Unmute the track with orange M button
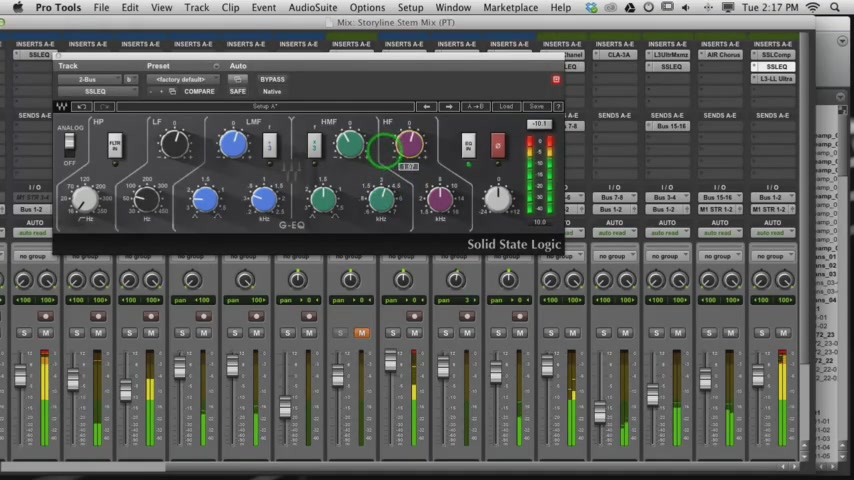The height and width of the screenshot is (480, 854). [x=361, y=333]
